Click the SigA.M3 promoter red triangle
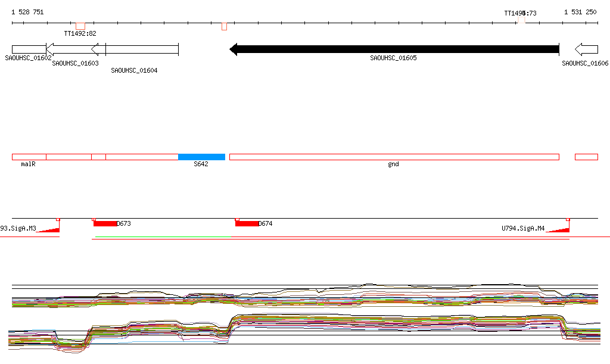 50,229
